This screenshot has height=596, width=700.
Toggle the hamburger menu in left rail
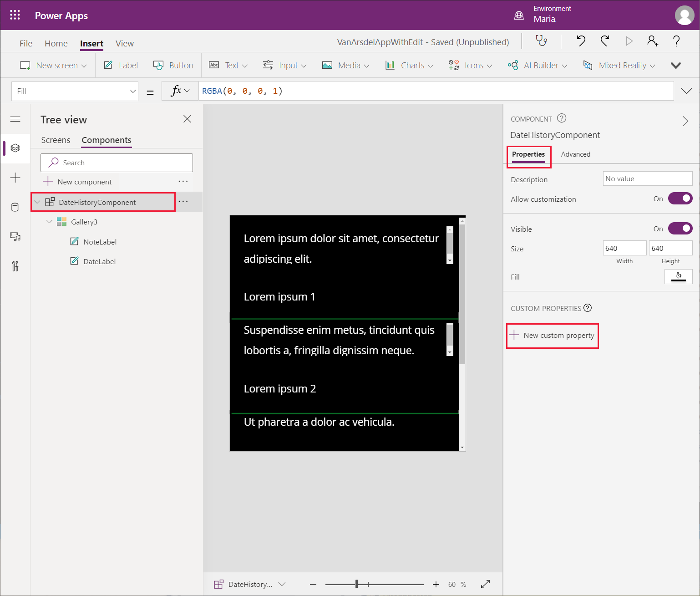[x=15, y=119]
